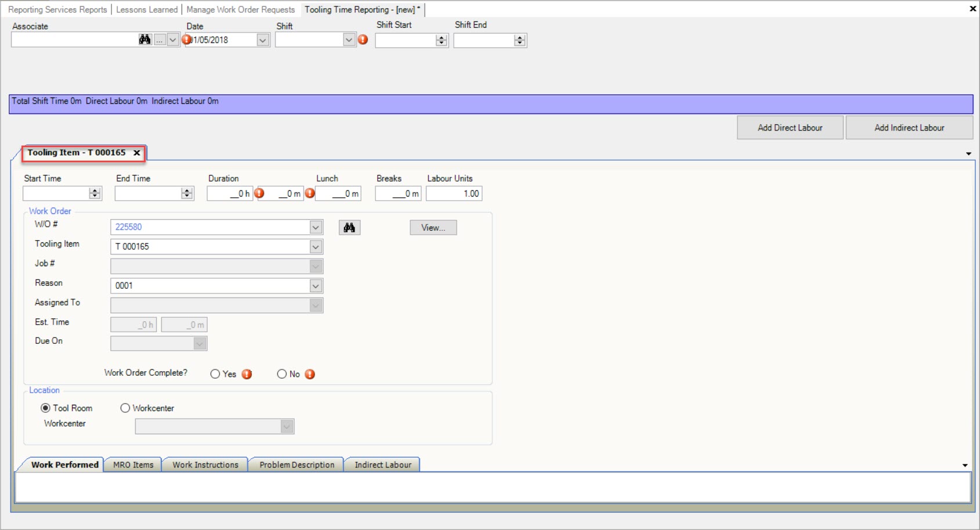Click the Add Direct Labour button
The width and height of the screenshot is (980, 530).
click(x=790, y=128)
